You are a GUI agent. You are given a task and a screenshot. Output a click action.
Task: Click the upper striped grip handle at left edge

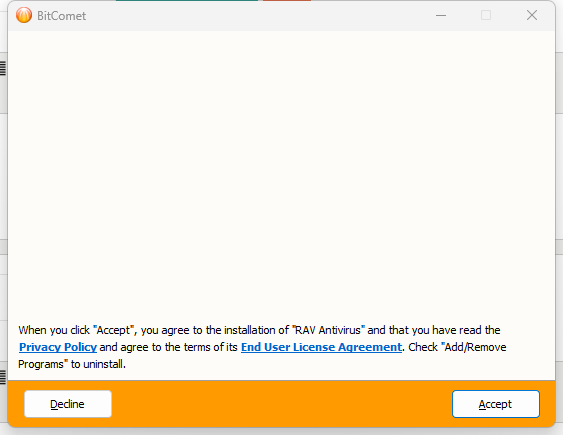pyautogui.click(x=3, y=68)
